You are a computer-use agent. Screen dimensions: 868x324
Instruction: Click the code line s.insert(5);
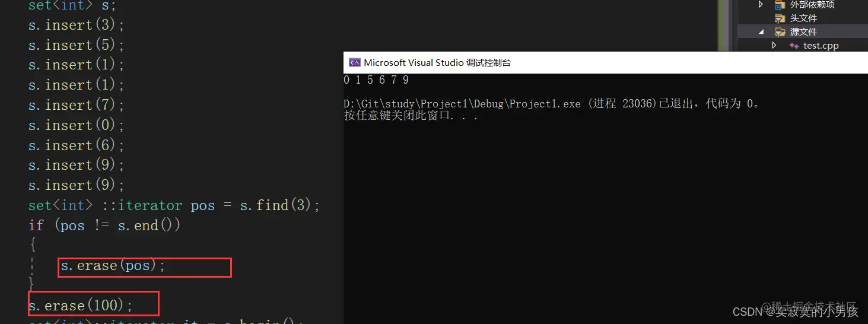coord(77,45)
